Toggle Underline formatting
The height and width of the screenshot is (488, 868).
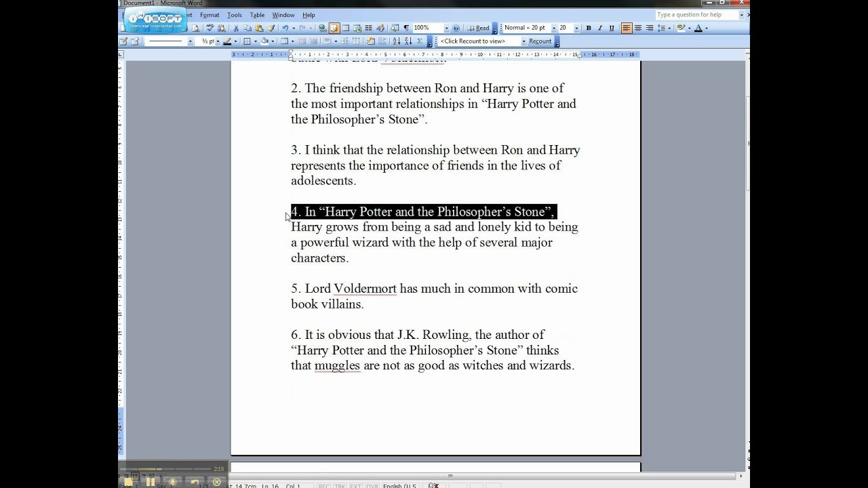pyautogui.click(x=612, y=28)
